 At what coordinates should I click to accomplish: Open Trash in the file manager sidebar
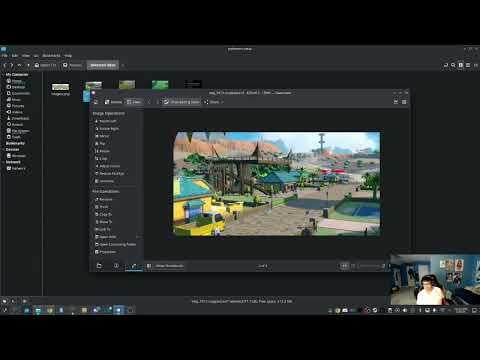[14, 137]
